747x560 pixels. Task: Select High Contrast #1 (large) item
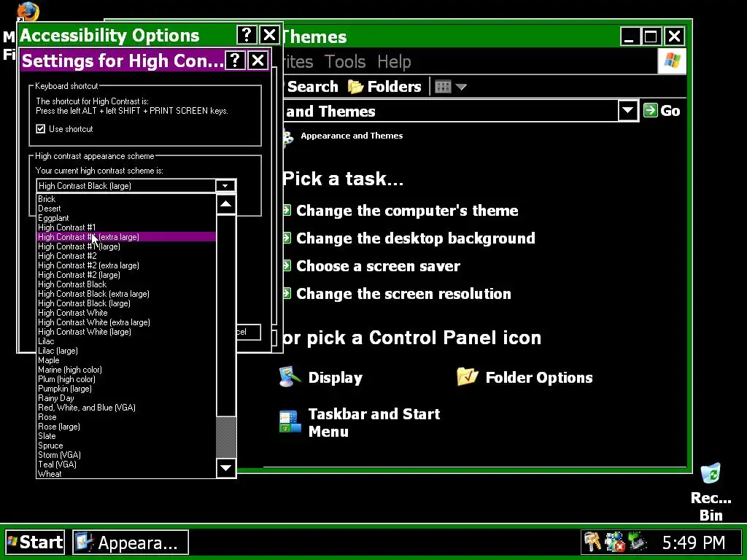click(x=126, y=246)
